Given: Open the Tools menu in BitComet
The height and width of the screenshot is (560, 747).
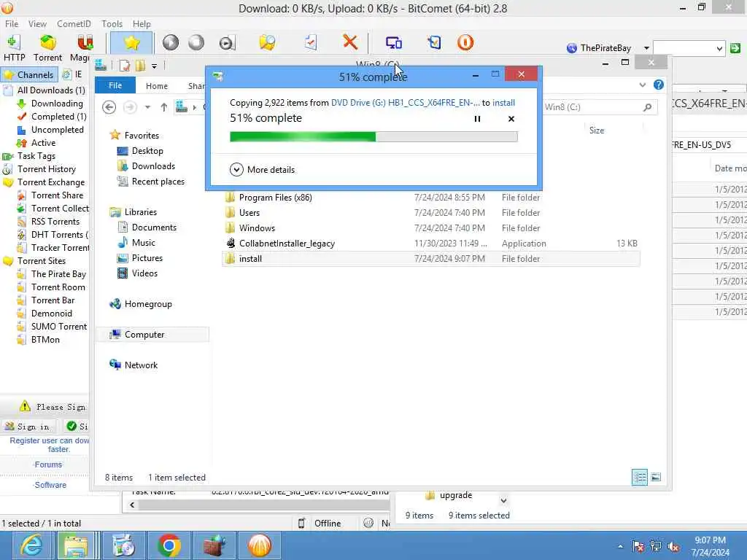Looking at the screenshot, I should [112, 24].
